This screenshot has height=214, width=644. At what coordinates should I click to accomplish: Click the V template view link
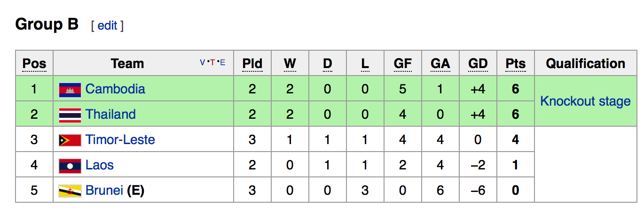coord(203,62)
